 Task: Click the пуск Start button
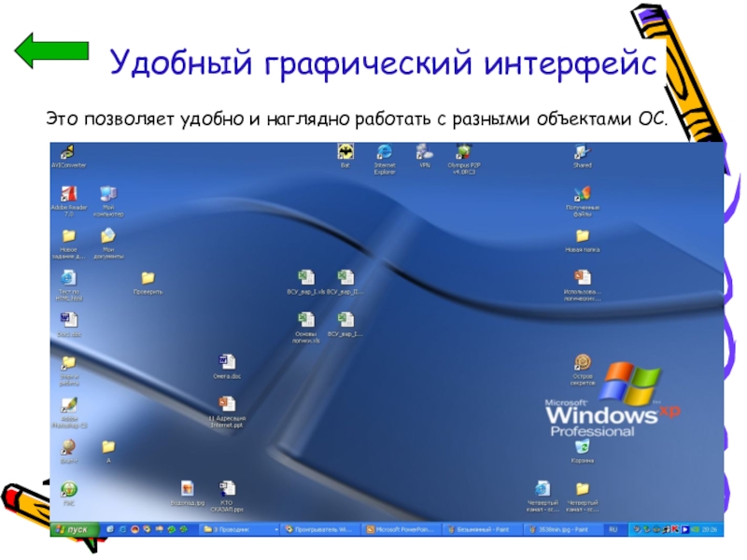coord(75,529)
